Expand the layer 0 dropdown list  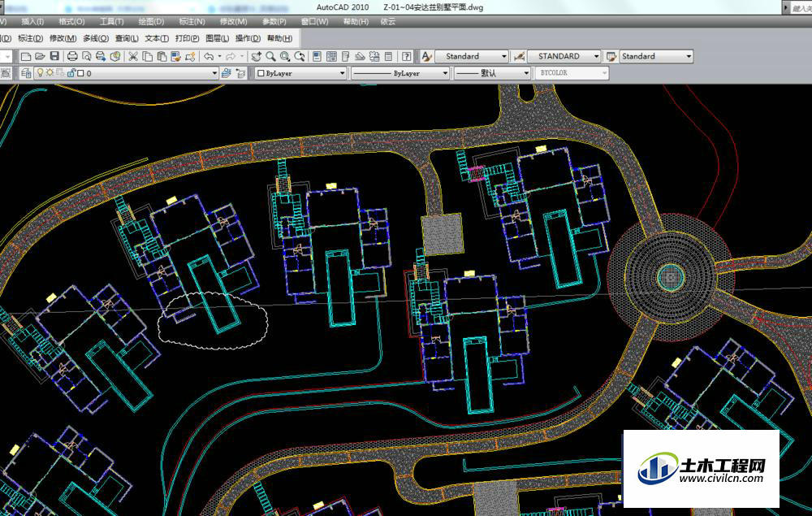214,74
